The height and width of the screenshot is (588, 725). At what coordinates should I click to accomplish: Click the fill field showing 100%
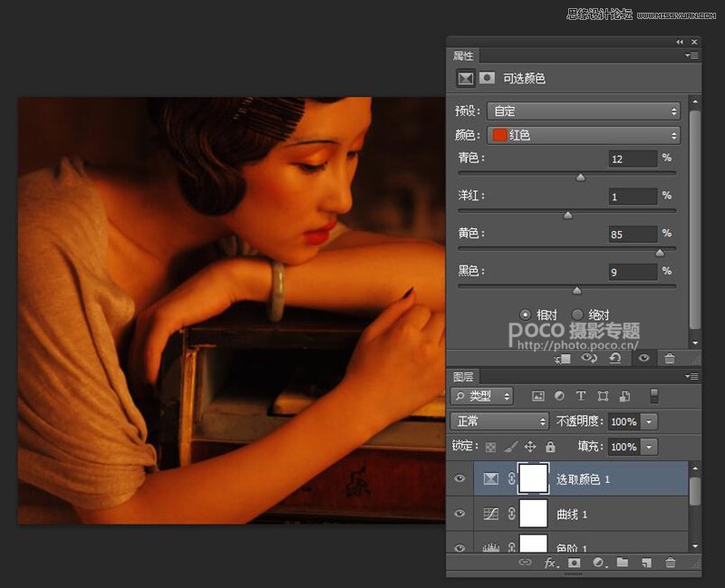point(624,447)
